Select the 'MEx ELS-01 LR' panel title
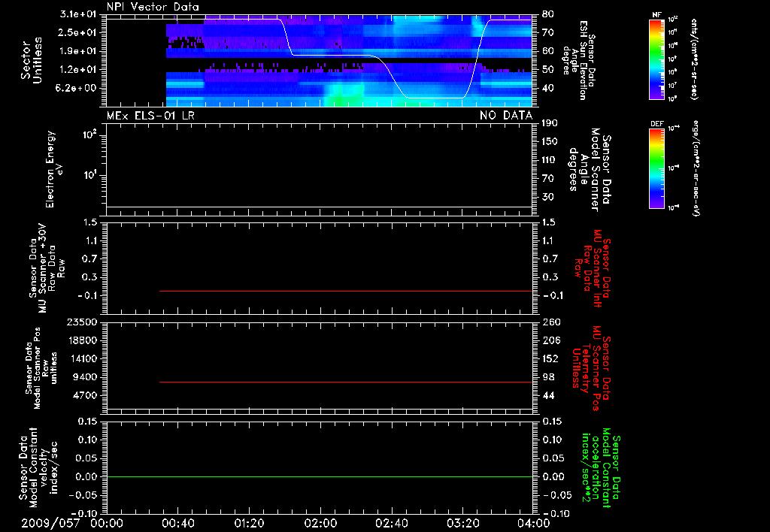This screenshot has height=532, width=770. [x=150, y=116]
